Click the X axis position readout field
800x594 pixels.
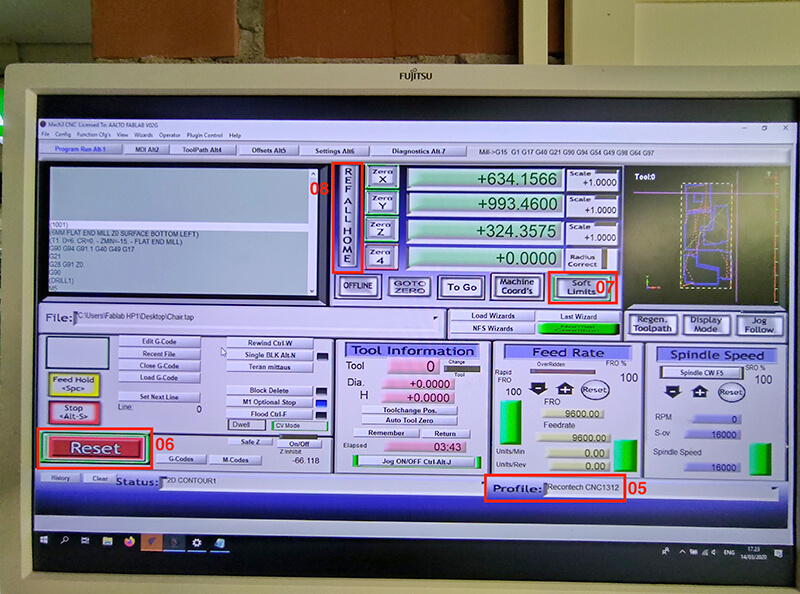click(x=484, y=179)
